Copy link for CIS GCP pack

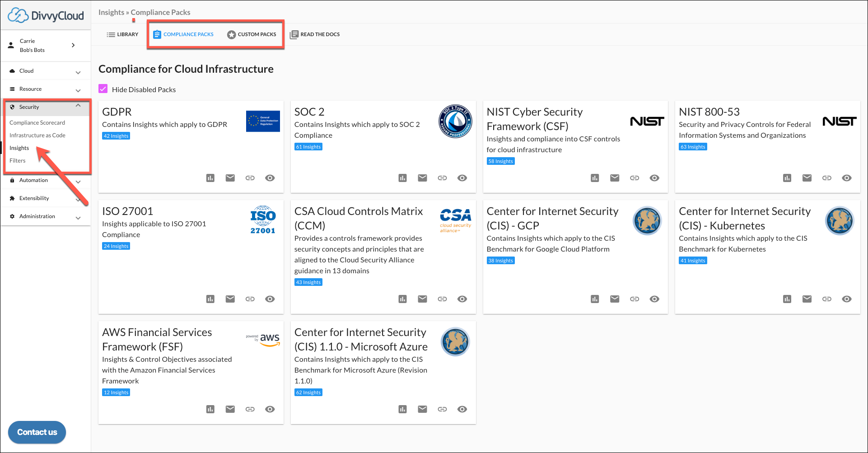point(635,299)
